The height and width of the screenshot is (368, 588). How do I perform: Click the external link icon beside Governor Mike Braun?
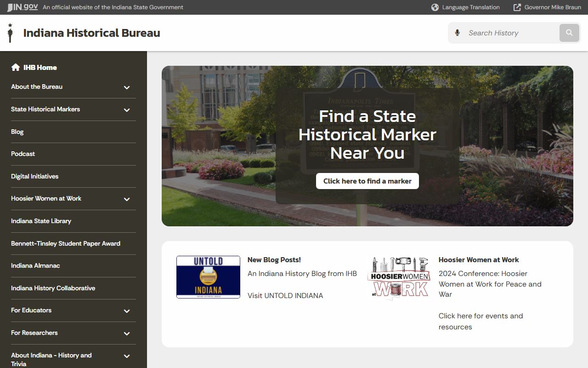pyautogui.click(x=517, y=7)
